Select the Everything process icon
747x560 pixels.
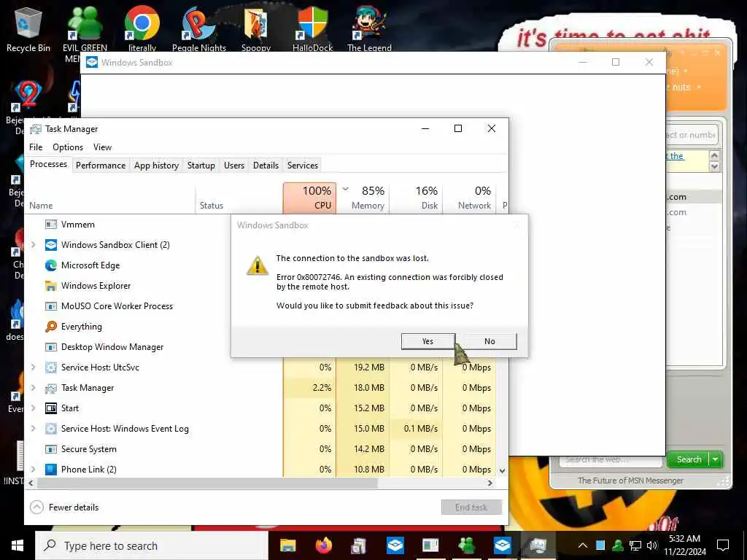(51, 327)
